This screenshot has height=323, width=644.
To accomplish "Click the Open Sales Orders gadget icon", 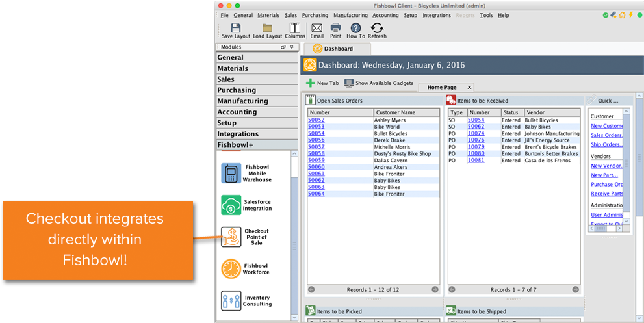I will coord(311,100).
